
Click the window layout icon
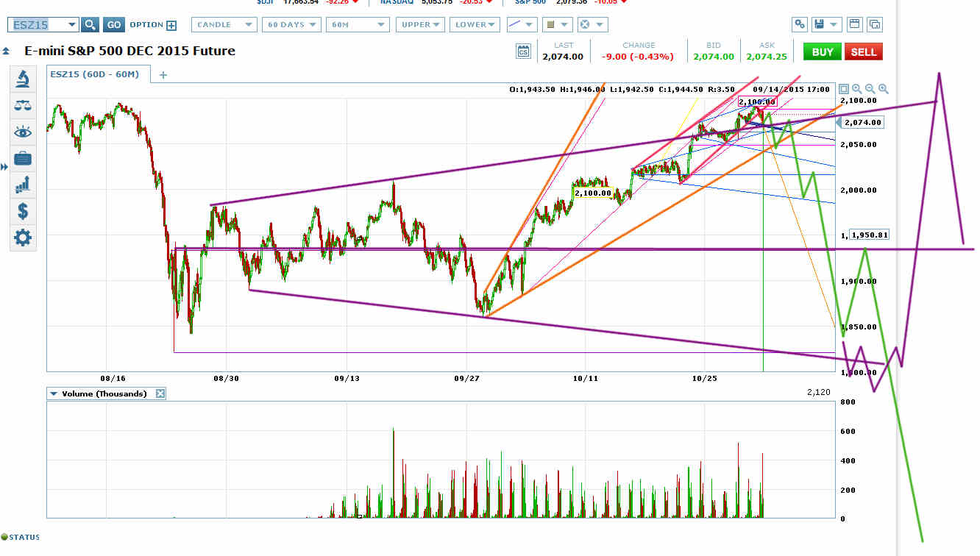pos(853,24)
